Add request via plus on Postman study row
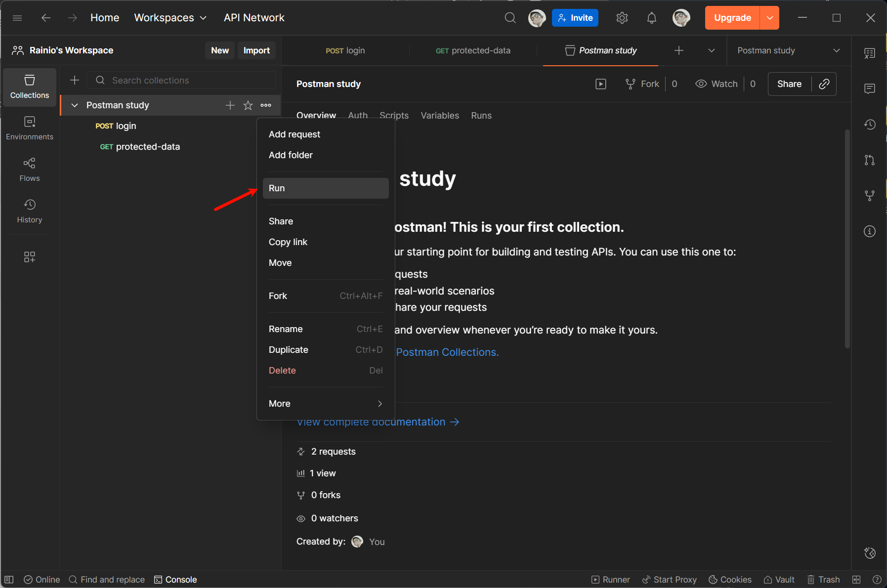The width and height of the screenshot is (887, 588). coord(230,105)
